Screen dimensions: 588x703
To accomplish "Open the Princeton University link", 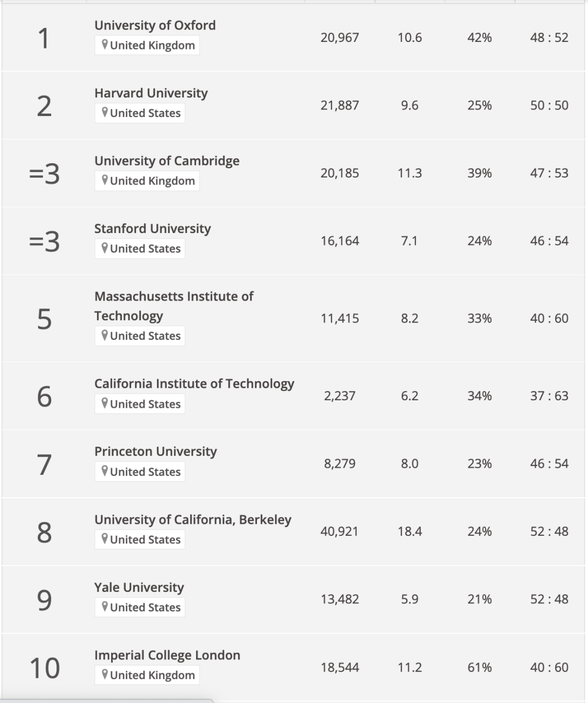I will pos(156,451).
